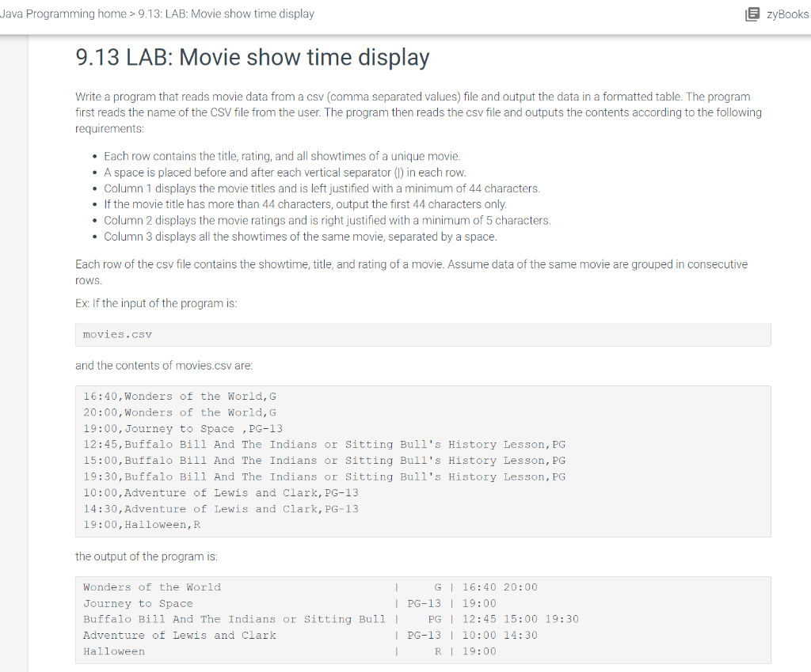Select the csv contents code block
Screen dimensions: 811x672
click(x=424, y=461)
